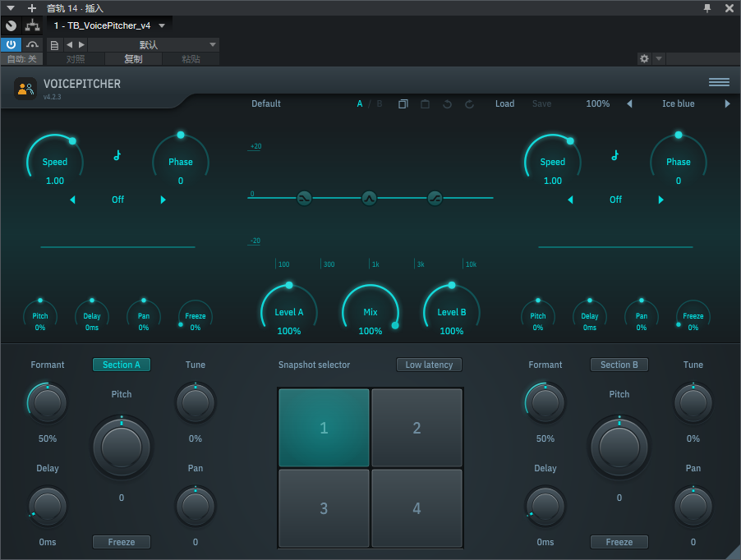The width and height of the screenshot is (741, 560).
Task: Enable the Low latency mode
Action: coord(429,365)
